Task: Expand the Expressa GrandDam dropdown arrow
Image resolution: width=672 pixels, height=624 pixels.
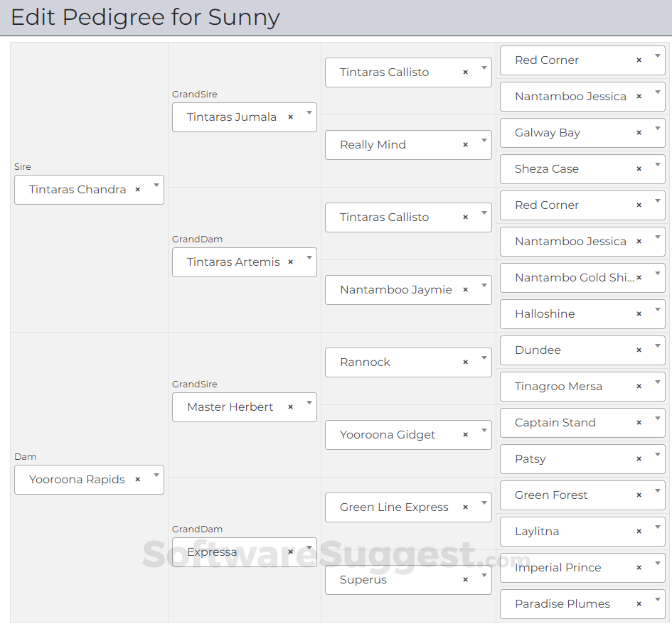Action: (x=309, y=547)
